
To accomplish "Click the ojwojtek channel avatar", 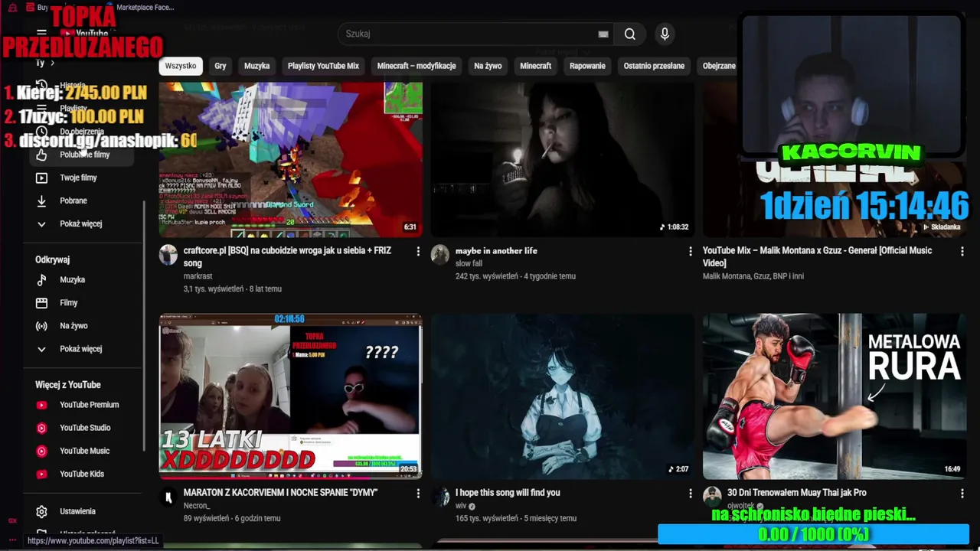I will point(712,497).
